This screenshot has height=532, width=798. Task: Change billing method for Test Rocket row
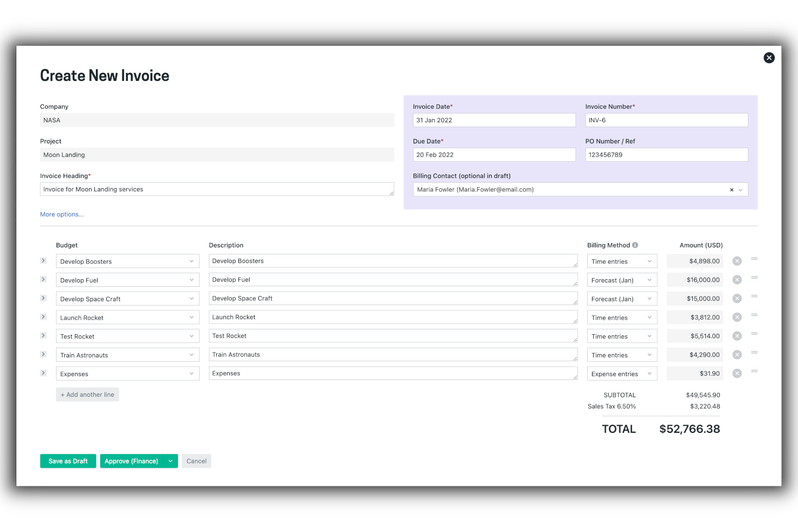click(622, 336)
